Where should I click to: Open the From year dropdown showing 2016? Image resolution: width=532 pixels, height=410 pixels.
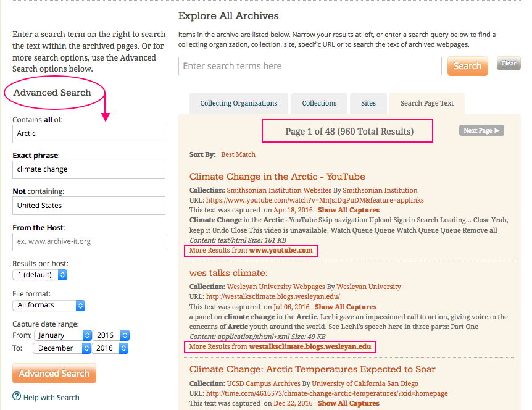click(x=111, y=335)
